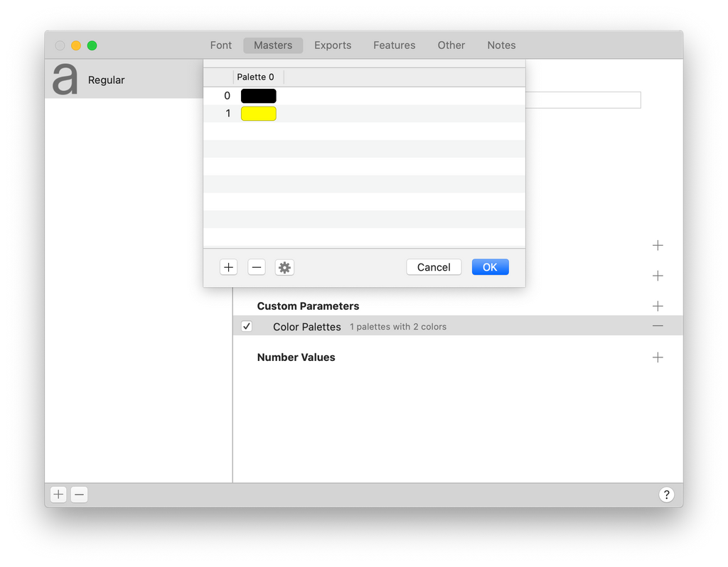
Task: Remove a color with the minus button
Action: 256,266
